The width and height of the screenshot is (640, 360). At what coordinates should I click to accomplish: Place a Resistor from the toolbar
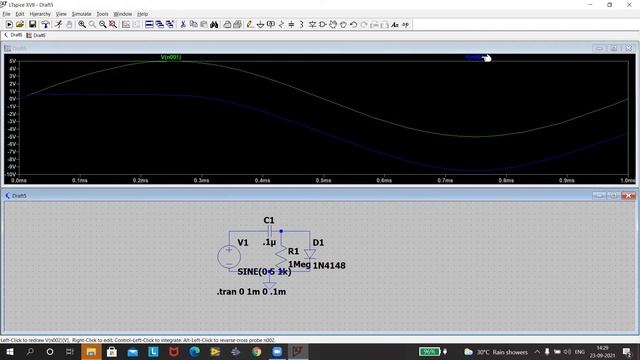(x=281, y=24)
